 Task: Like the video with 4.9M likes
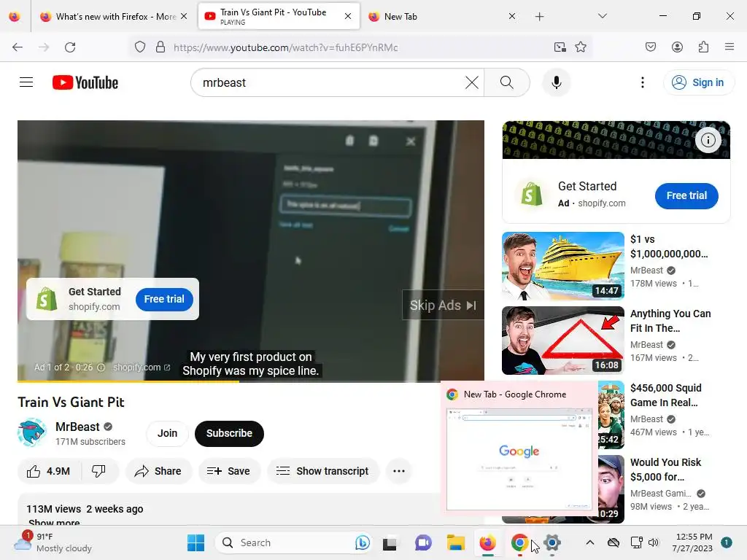point(49,471)
